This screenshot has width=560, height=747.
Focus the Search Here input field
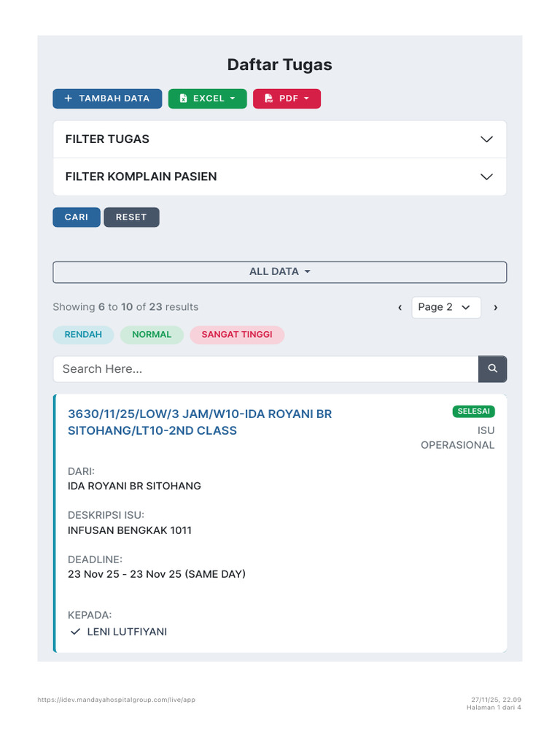[265, 368]
